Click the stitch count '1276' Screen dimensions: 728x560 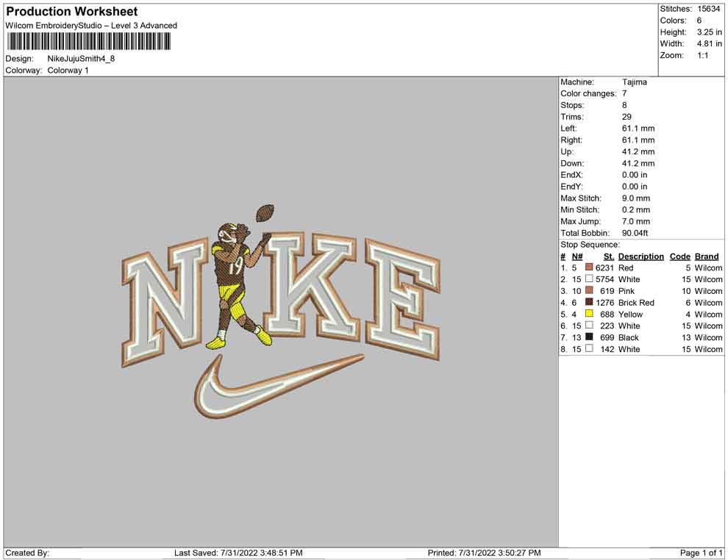coord(605,303)
